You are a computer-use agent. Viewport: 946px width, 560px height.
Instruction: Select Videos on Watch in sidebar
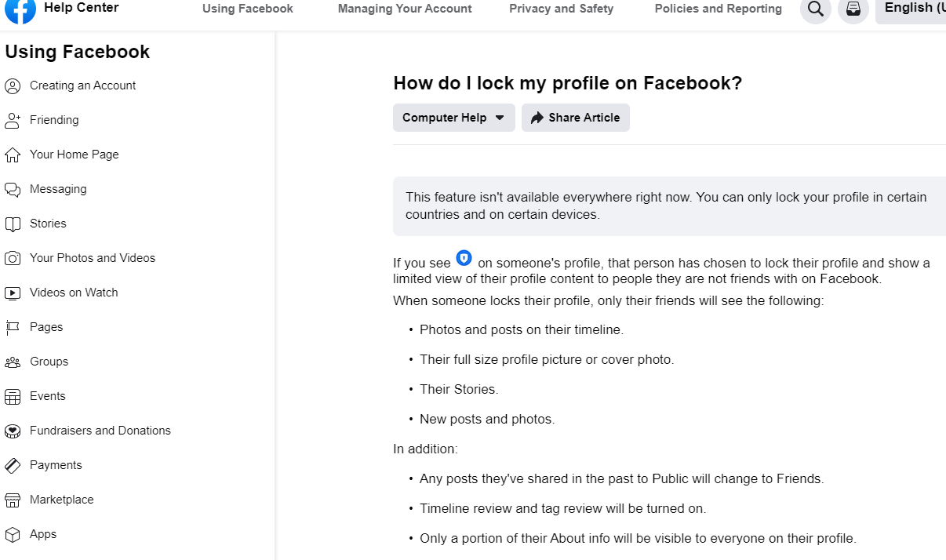click(74, 293)
